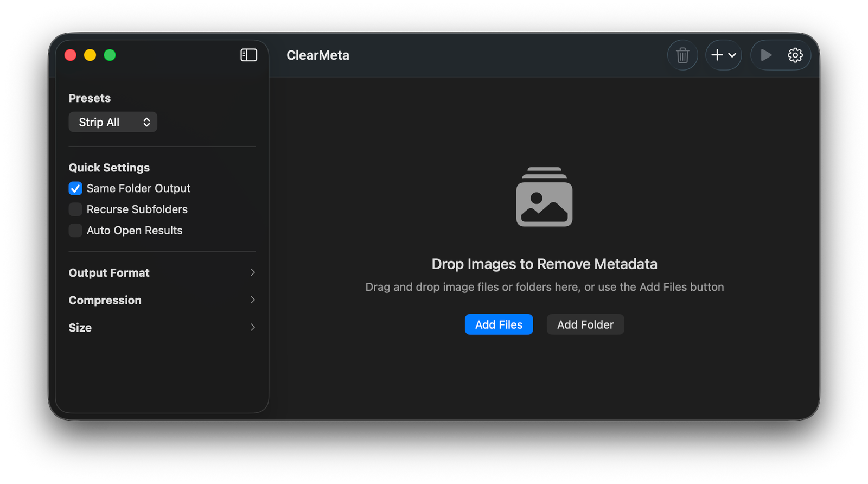Click the green full-screen window button

tap(110, 55)
